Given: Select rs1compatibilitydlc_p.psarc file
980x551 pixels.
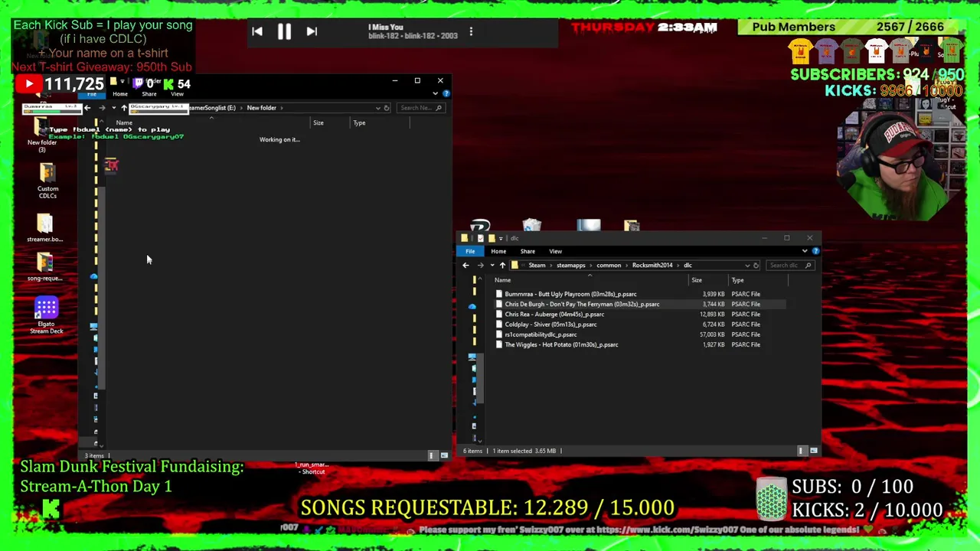Looking at the screenshot, I should click(x=541, y=334).
